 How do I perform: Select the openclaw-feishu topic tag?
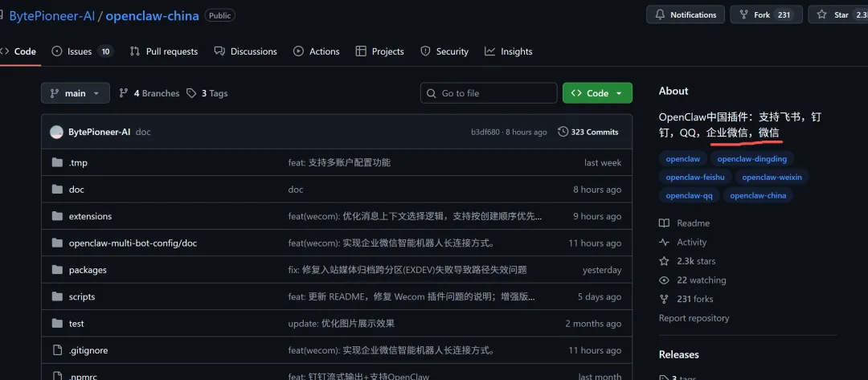click(695, 177)
